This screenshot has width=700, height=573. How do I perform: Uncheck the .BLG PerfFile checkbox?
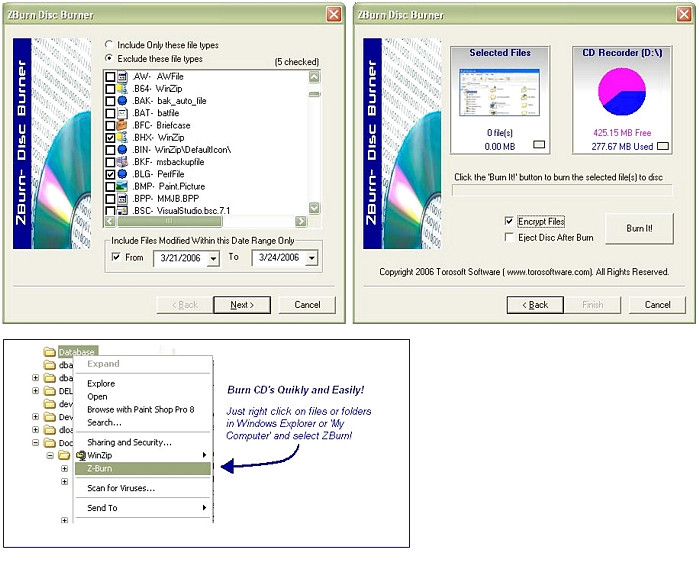tap(110, 174)
